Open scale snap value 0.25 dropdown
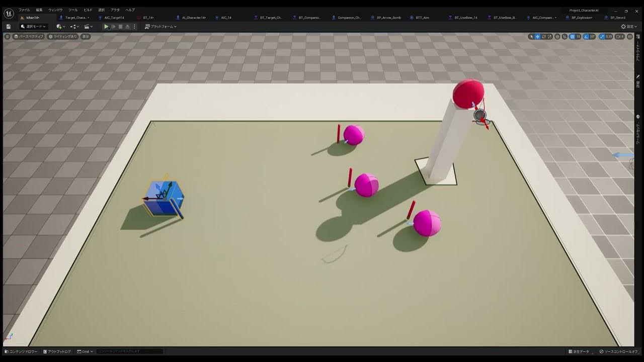 (x=609, y=37)
